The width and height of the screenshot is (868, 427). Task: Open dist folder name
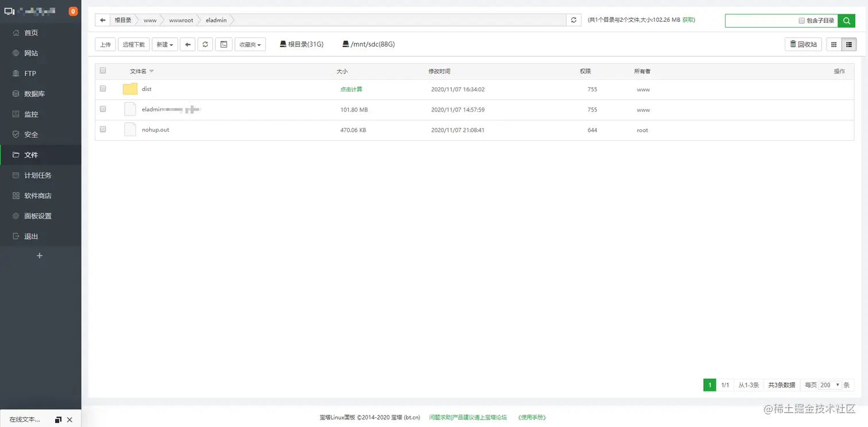click(x=147, y=89)
